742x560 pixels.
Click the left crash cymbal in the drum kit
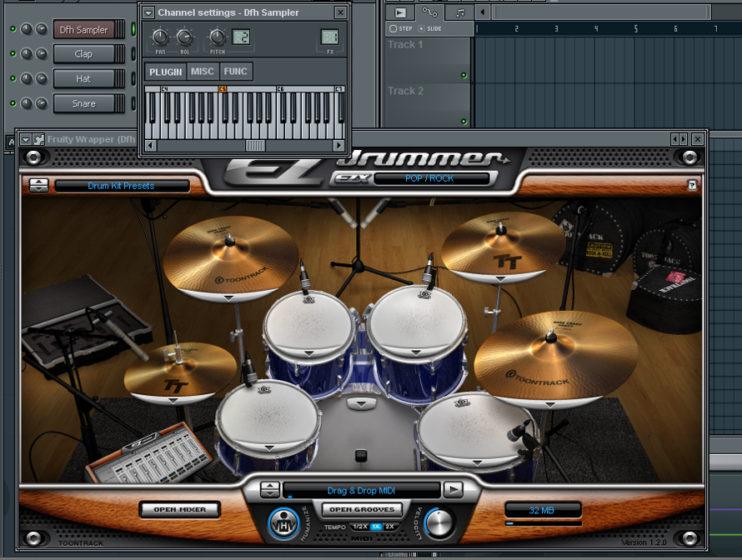coord(230,257)
